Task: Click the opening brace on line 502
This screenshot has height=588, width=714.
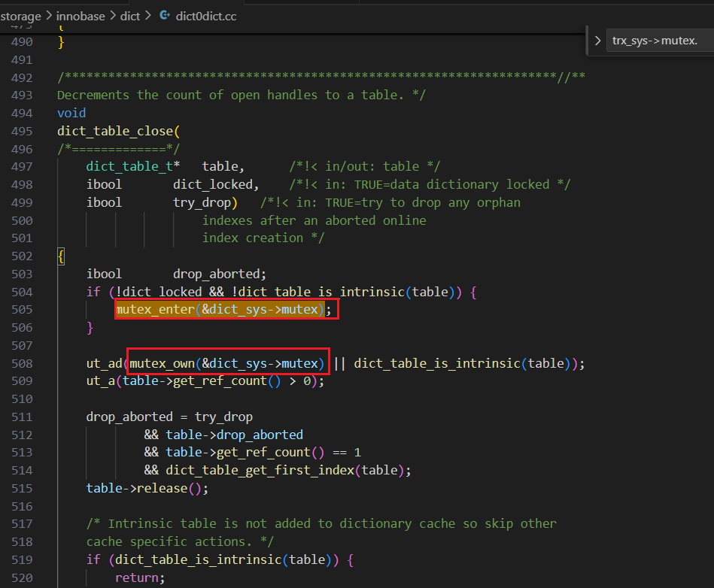Action: coord(61,256)
